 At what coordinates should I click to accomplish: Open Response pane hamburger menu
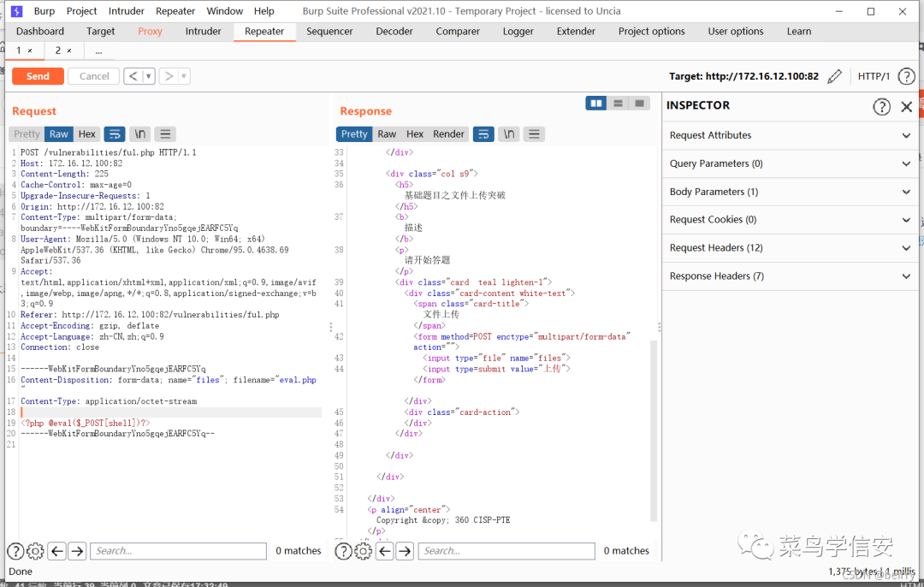pyautogui.click(x=534, y=133)
